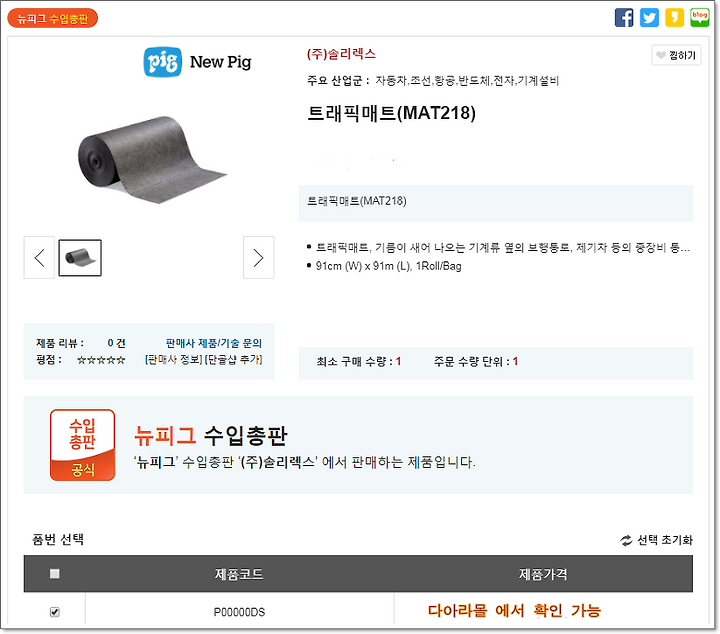Viewport: 720px width, 634px height.
Task: Share product on Twitter
Action: point(649,18)
